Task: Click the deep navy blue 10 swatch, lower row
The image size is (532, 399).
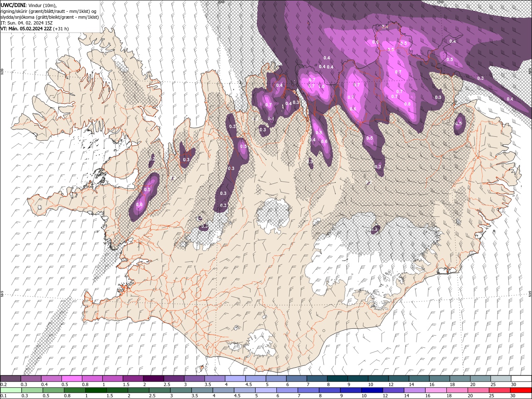Action: [372, 390]
